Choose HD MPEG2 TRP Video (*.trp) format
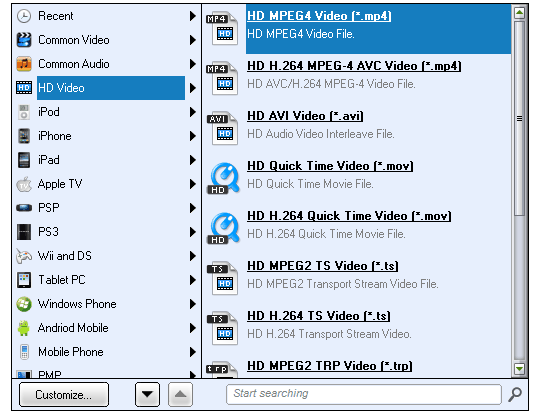The height and width of the screenshot is (417, 544). [358, 367]
